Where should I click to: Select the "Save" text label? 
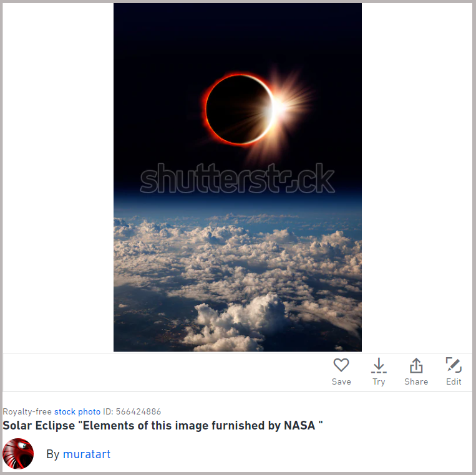(341, 381)
